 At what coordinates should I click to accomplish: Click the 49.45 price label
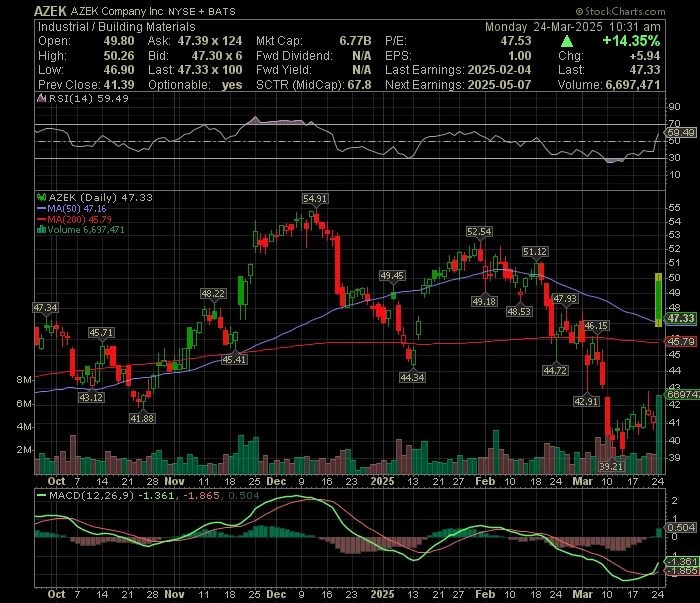pos(392,276)
